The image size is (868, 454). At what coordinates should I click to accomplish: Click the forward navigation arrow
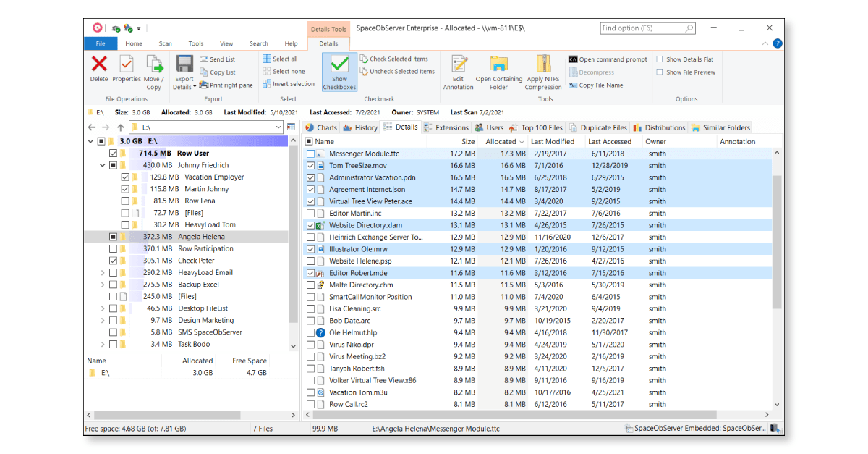coord(106,127)
